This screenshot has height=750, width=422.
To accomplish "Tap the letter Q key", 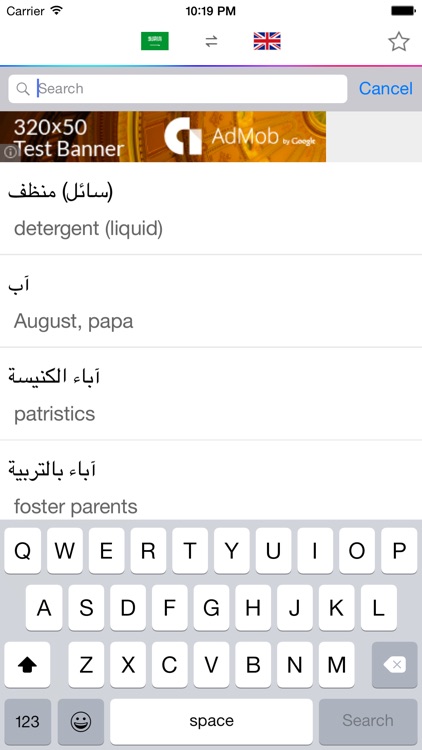I will pos(22,551).
